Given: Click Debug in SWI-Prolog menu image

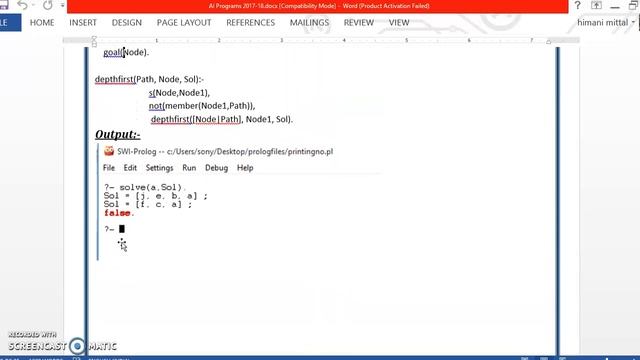Looking at the screenshot, I should (216, 168).
